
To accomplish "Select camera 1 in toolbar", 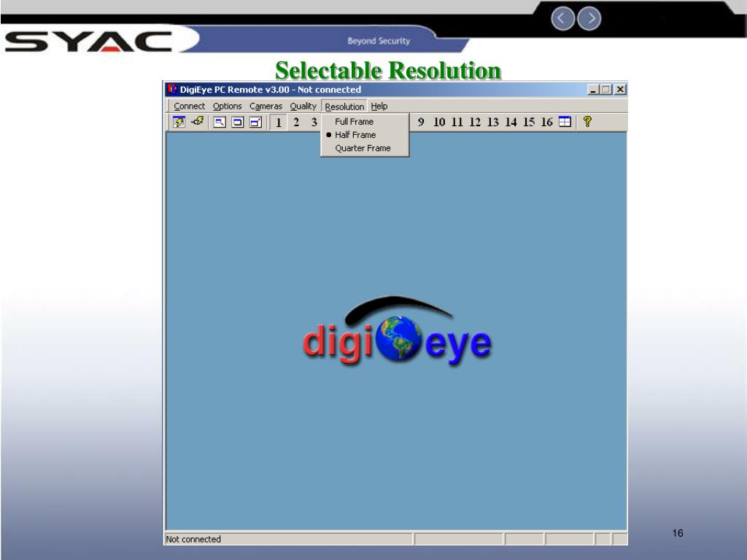I will tap(278, 122).
